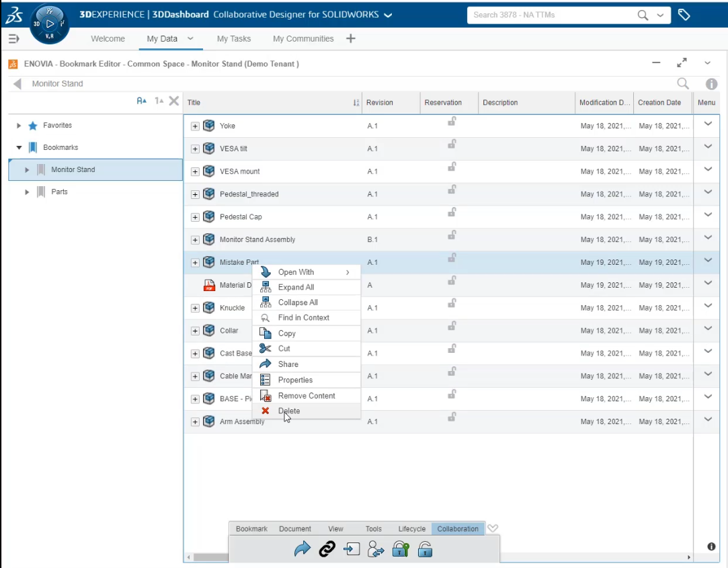
Task: Click the reserve padlock with key icon
Action: pos(401,549)
